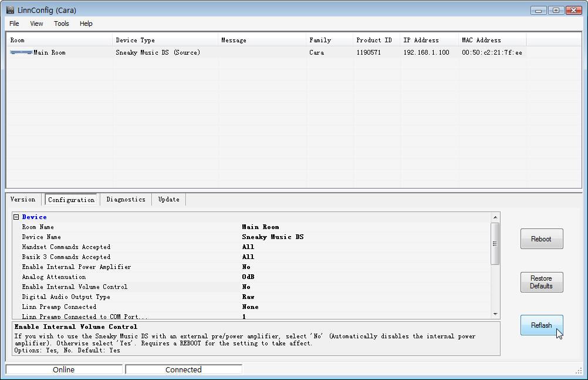Select the Device Name setting row

pos(251,237)
